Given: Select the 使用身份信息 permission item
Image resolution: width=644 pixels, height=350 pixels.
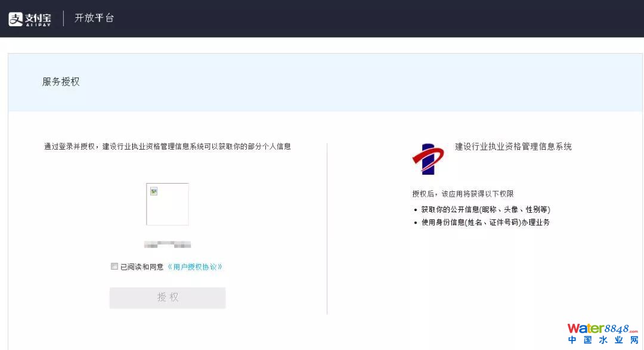Looking at the screenshot, I should pyautogui.click(x=485, y=222).
